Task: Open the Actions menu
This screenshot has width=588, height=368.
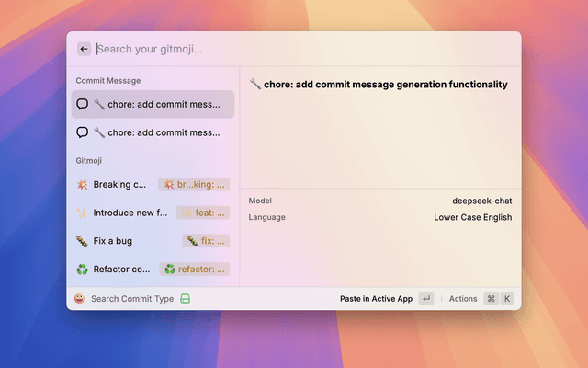Action: 463,299
